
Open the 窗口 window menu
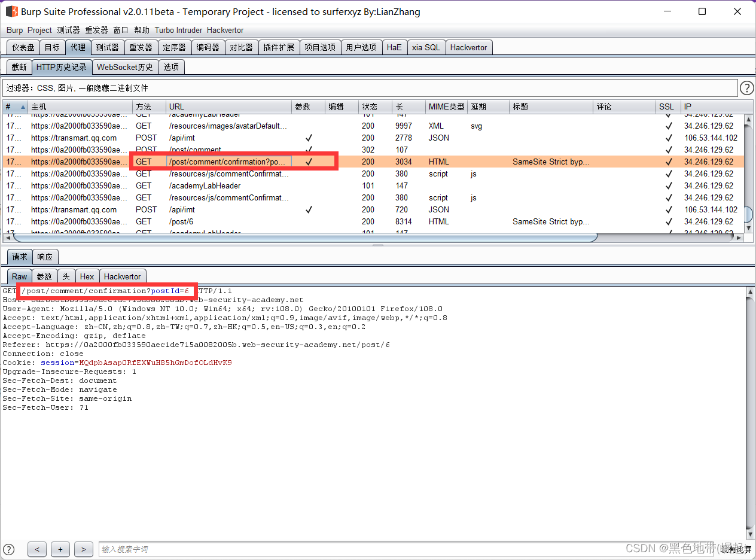pyautogui.click(x=121, y=30)
